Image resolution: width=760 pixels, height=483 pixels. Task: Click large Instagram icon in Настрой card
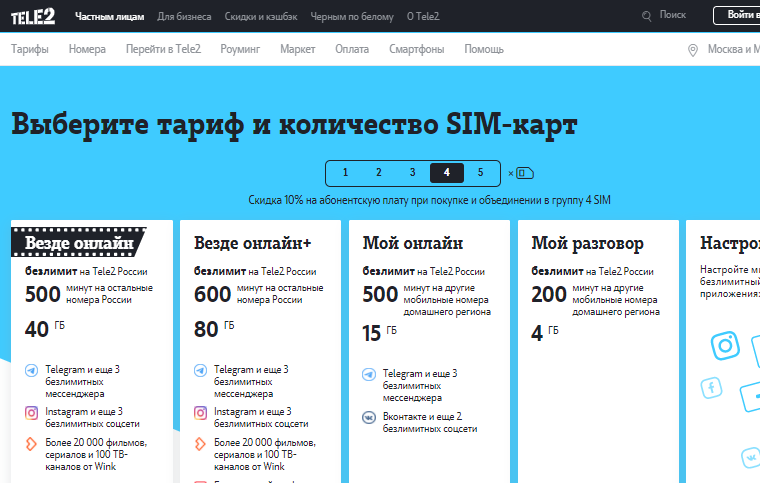tap(725, 345)
